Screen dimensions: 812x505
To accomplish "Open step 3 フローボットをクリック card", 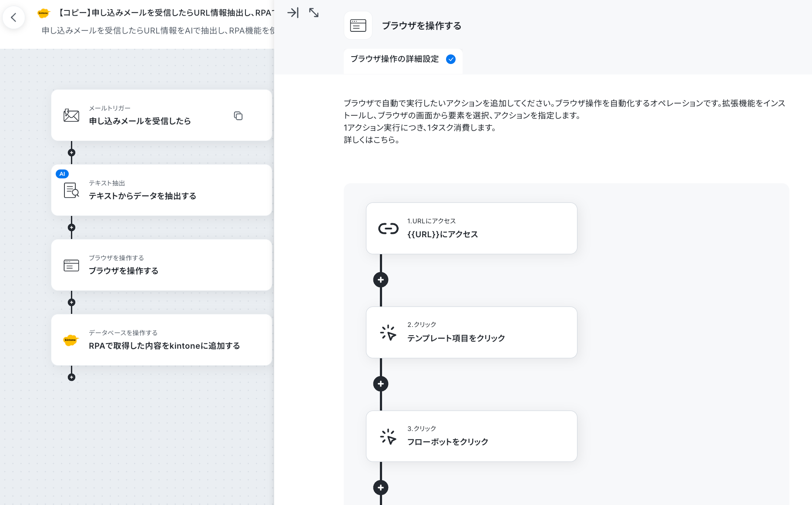I will coord(472,436).
